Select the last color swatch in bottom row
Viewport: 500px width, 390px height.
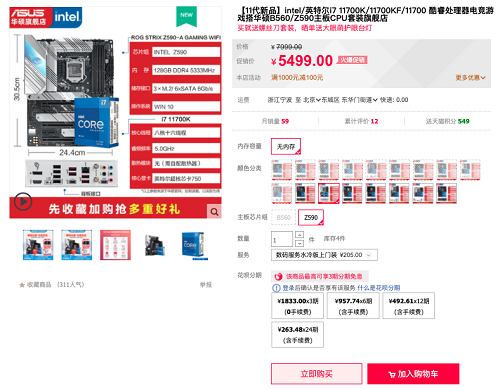tap(447, 193)
